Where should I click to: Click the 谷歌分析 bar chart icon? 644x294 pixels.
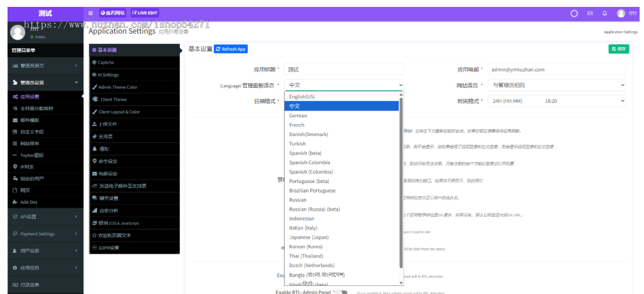click(x=95, y=210)
